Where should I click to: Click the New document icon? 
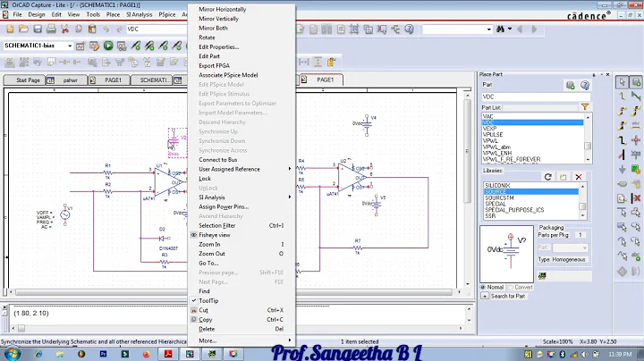coord(10,29)
